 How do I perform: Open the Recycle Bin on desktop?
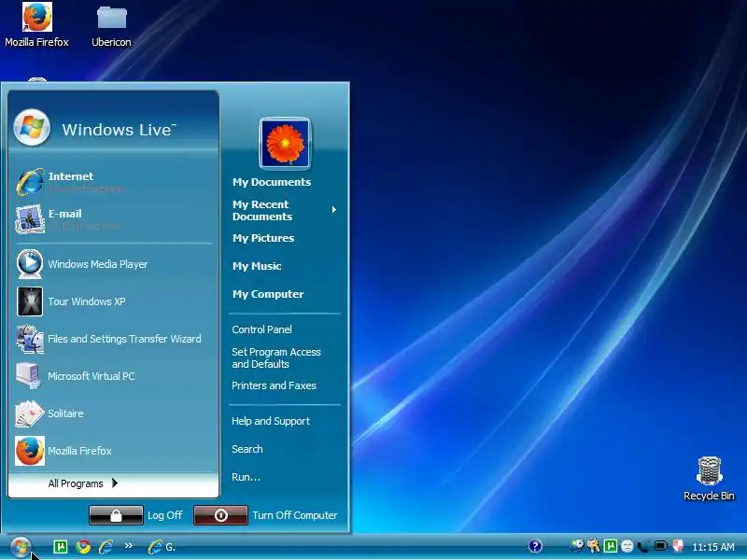(x=709, y=479)
